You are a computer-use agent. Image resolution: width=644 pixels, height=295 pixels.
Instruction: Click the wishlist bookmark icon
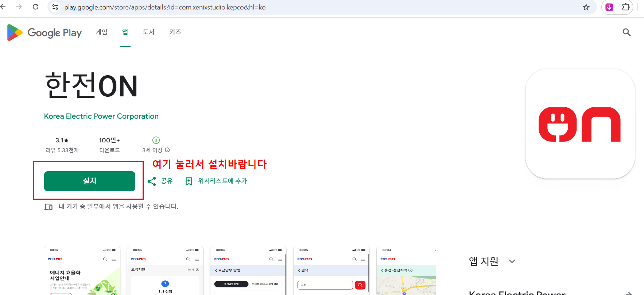pyautogui.click(x=189, y=181)
